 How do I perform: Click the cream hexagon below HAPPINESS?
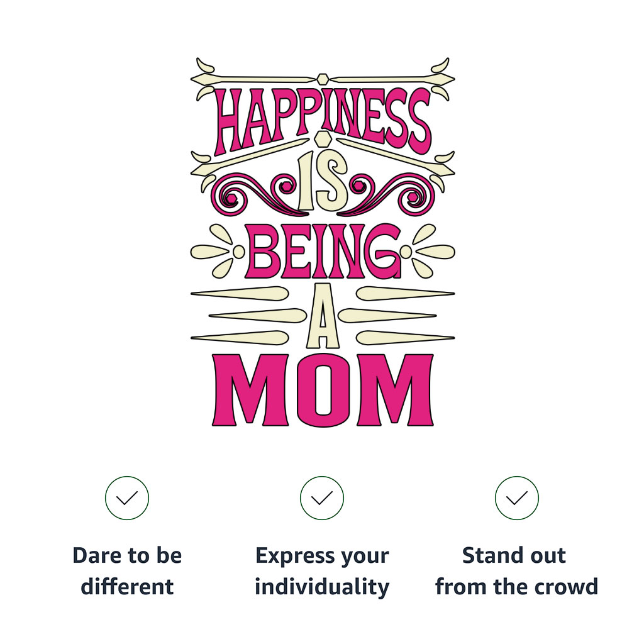point(323,138)
